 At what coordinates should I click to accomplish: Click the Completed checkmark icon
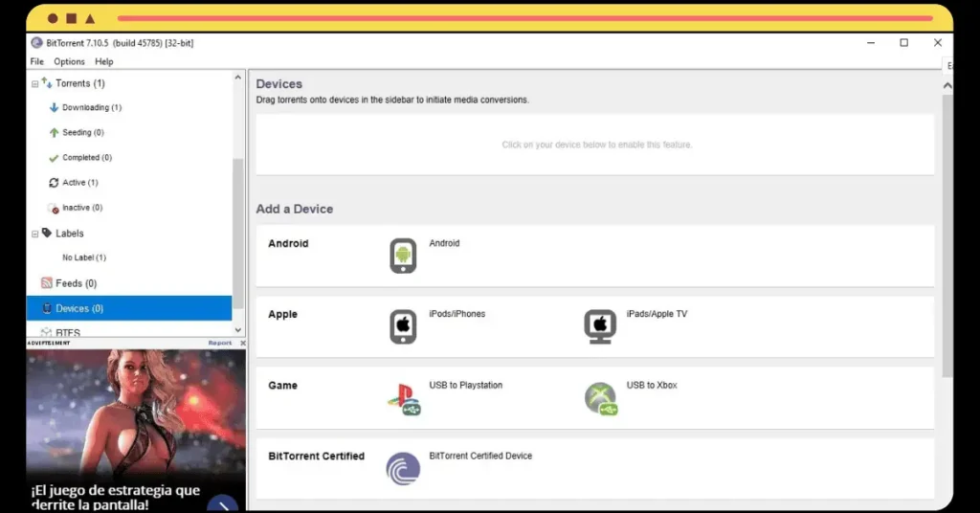54,158
